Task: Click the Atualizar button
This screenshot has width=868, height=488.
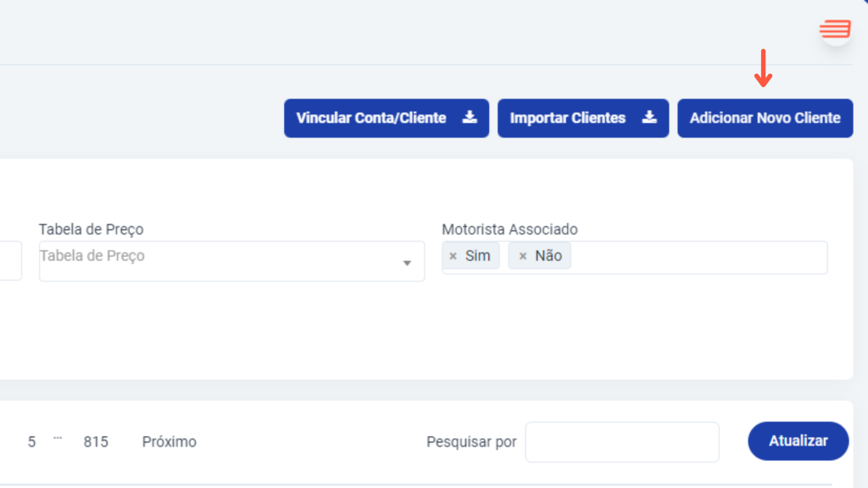Action: (x=798, y=441)
